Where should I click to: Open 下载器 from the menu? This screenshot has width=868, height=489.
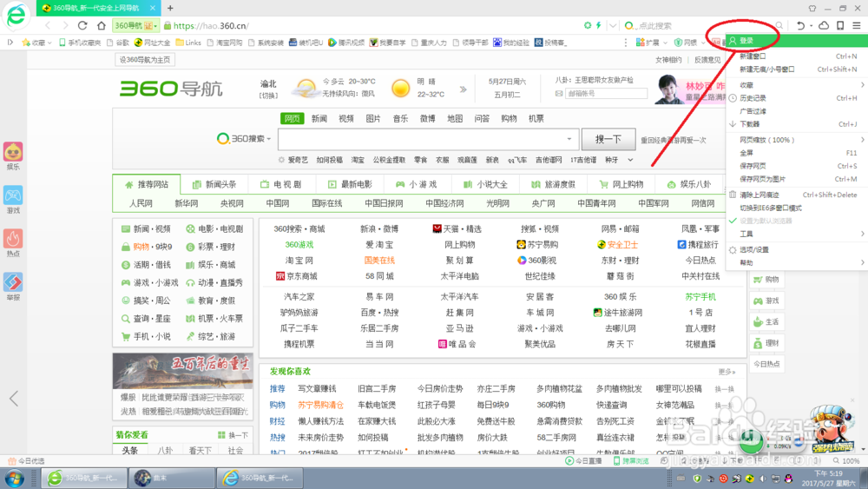click(x=795, y=124)
